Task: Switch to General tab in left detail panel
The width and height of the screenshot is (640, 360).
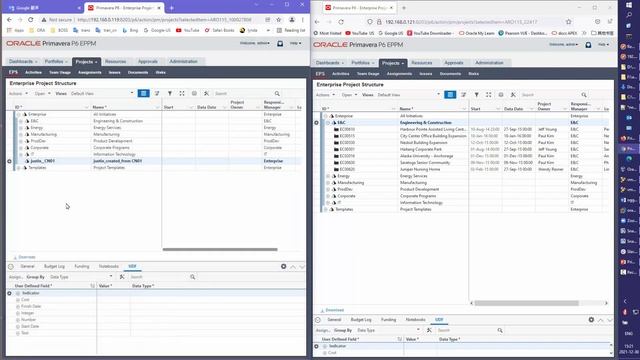Action: (27, 266)
